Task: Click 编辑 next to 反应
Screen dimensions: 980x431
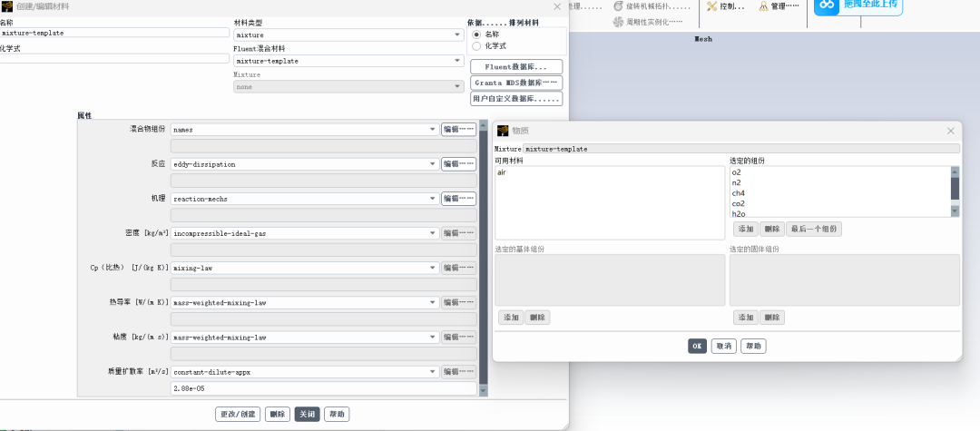Action: pos(459,164)
